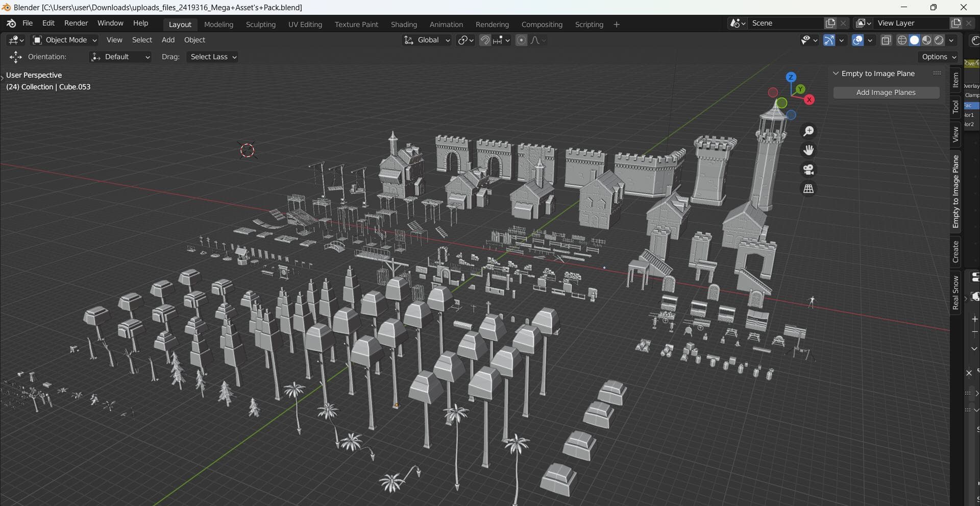
Task: Select the walking figure object in viewport
Action: tap(812, 302)
